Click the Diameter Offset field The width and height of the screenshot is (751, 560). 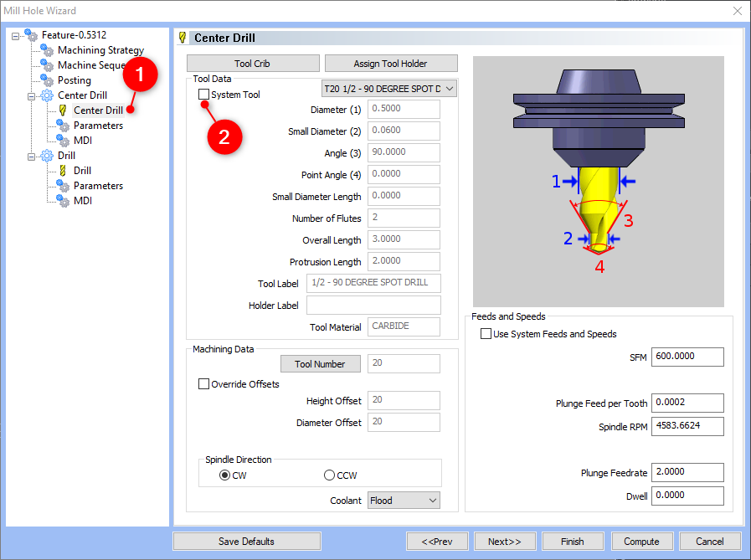click(x=404, y=422)
